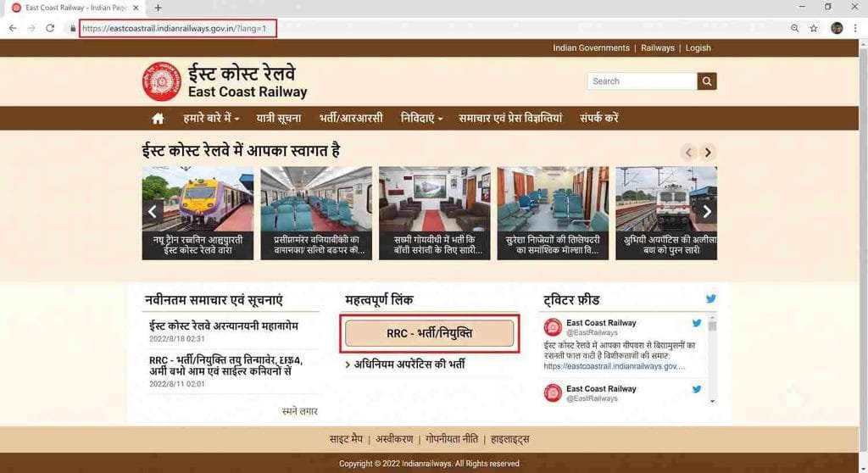Click right arrow overlay on image slider
The width and height of the screenshot is (868, 473).
tap(707, 212)
